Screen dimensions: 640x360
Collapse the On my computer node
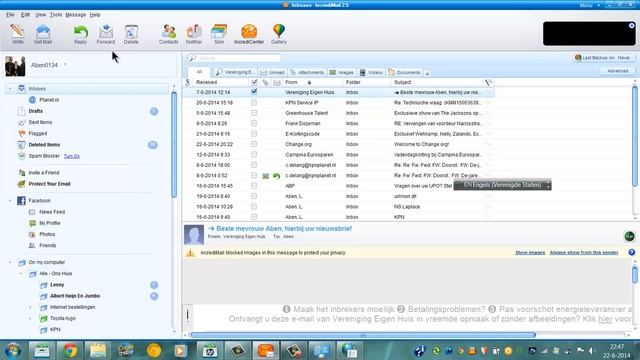(10, 262)
